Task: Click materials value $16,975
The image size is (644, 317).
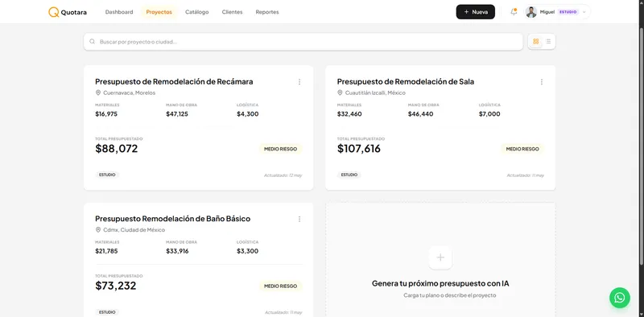Action: point(106,113)
